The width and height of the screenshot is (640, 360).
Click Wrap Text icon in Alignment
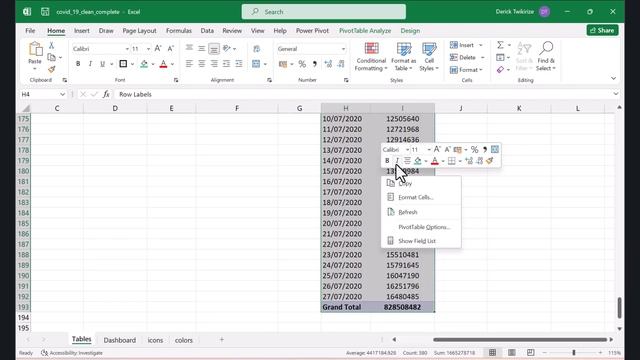(x=256, y=49)
